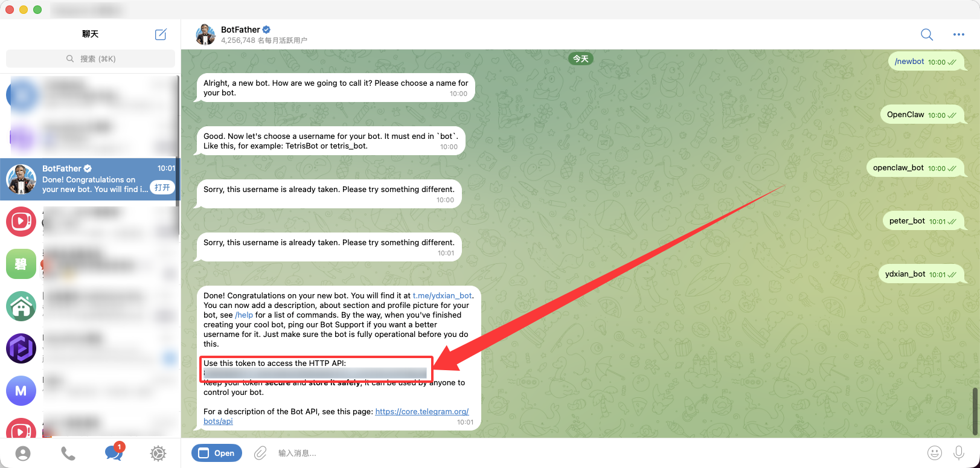The height and width of the screenshot is (468, 980).
Task: Click the microphone voice message icon
Action: [958, 453]
